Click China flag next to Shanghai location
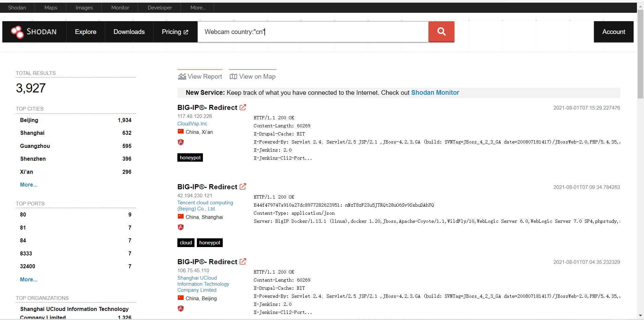This screenshot has height=320, width=644. (x=181, y=217)
